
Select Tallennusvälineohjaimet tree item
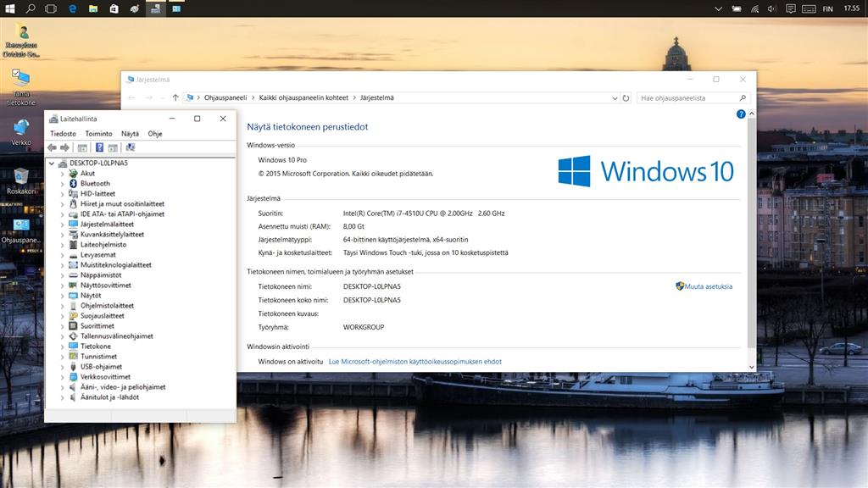tap(117, 336)
